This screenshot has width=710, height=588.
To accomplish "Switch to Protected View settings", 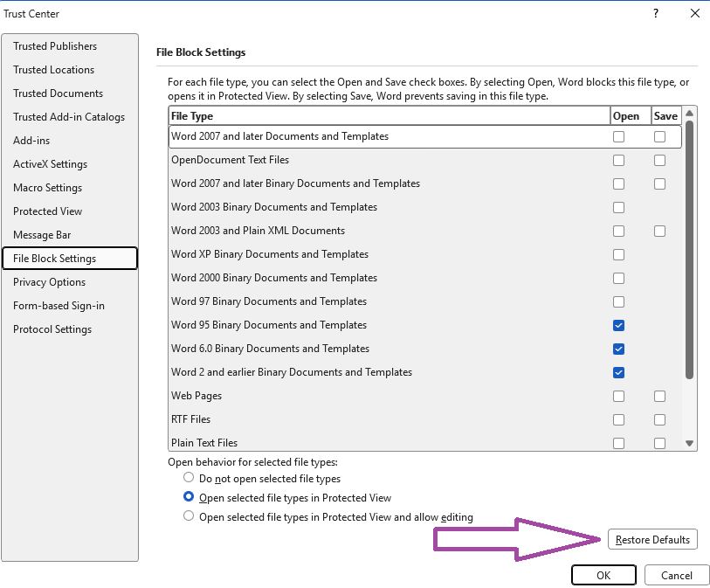I will [47, 211].
